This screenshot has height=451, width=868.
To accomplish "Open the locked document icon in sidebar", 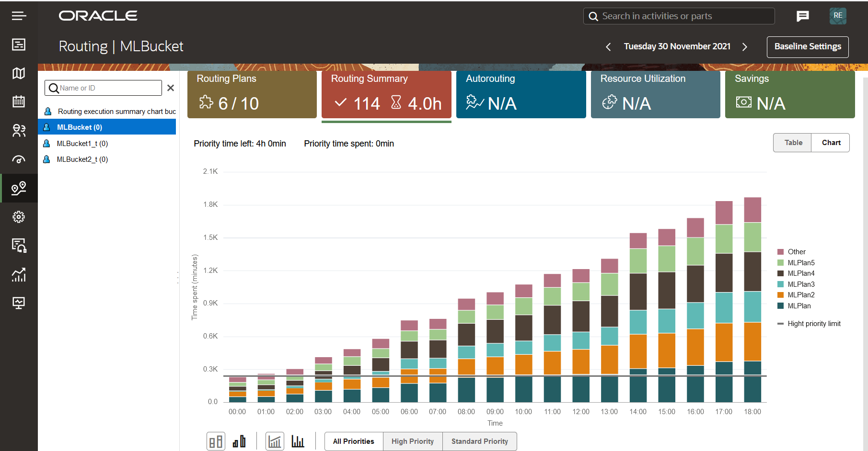I will pyautogui.click(x=19, y=246).
